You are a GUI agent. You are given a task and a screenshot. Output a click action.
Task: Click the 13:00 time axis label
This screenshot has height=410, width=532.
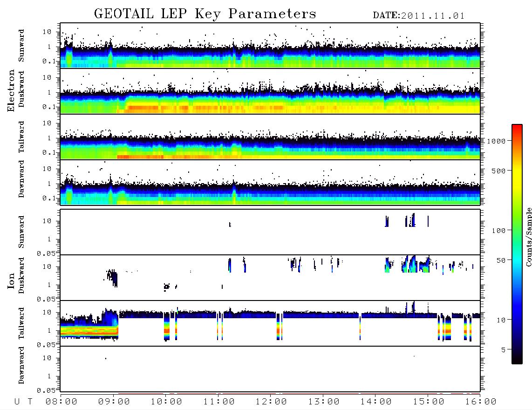[x=324, y=402]
